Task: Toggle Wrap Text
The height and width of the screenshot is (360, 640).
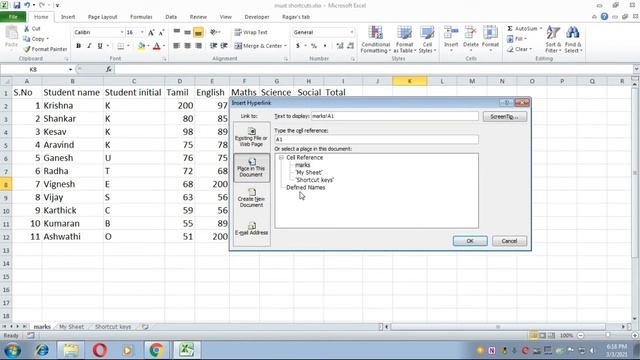Action: click(251, 32)
